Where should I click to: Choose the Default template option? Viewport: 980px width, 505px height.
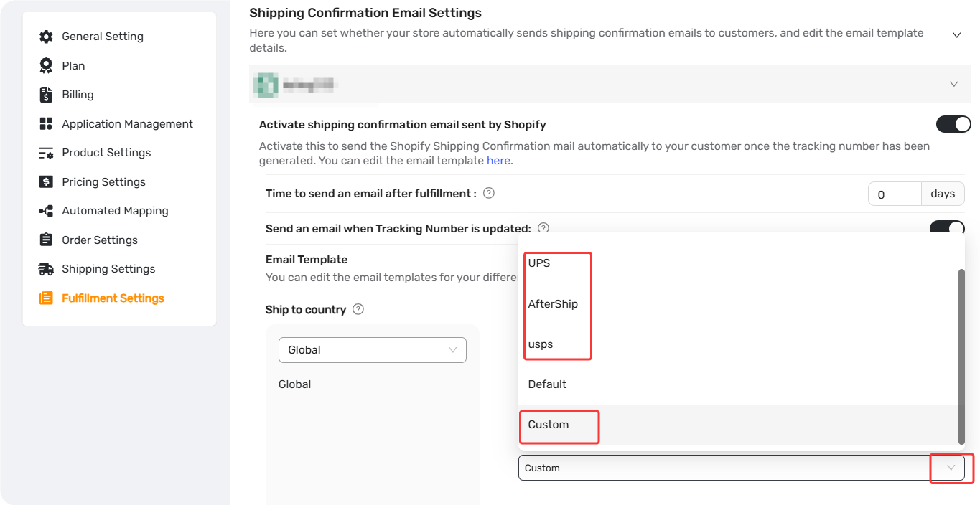(x=547, y=384)
